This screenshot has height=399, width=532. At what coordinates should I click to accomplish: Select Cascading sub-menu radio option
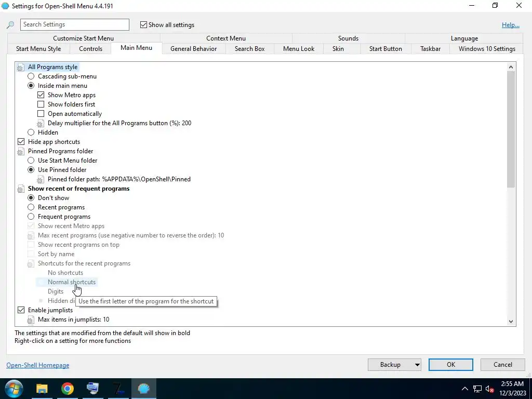[x=31, y=76]
